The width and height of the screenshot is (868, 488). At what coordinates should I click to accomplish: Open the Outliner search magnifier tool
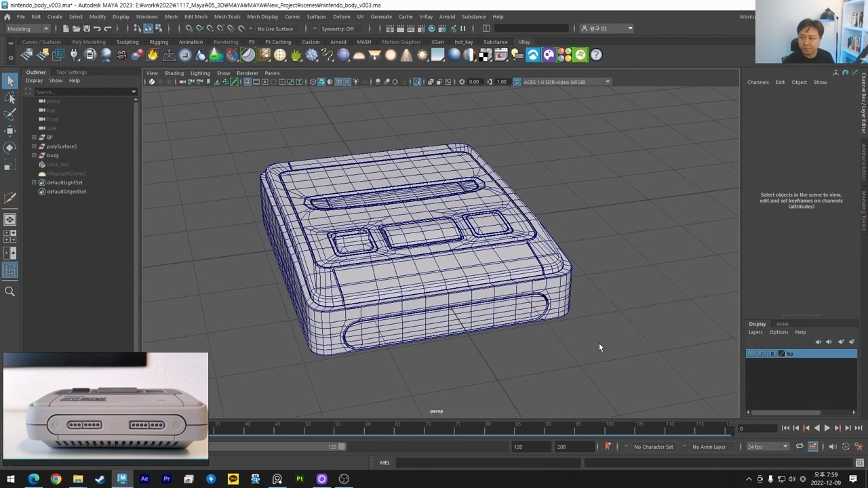(x=9, y=291)
